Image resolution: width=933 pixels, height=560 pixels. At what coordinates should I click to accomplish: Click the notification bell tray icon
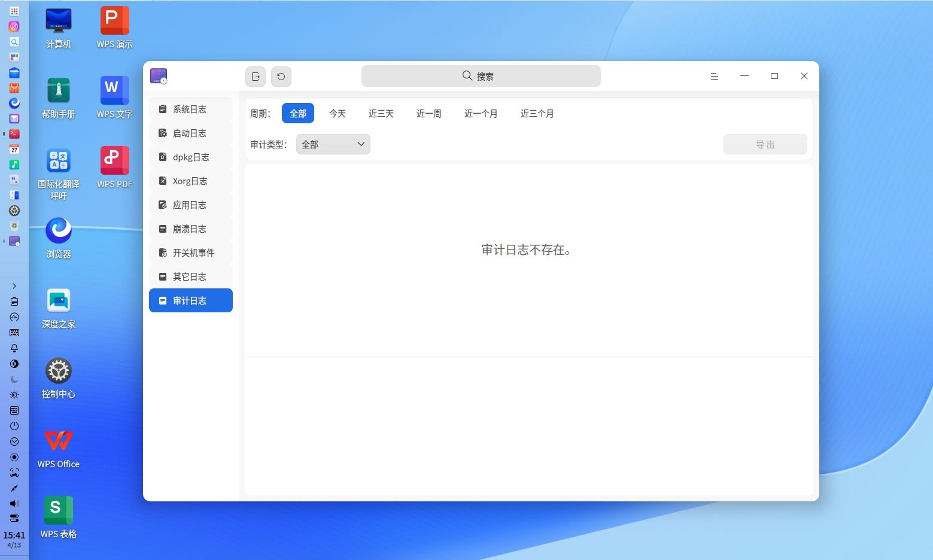pos(14,348)
